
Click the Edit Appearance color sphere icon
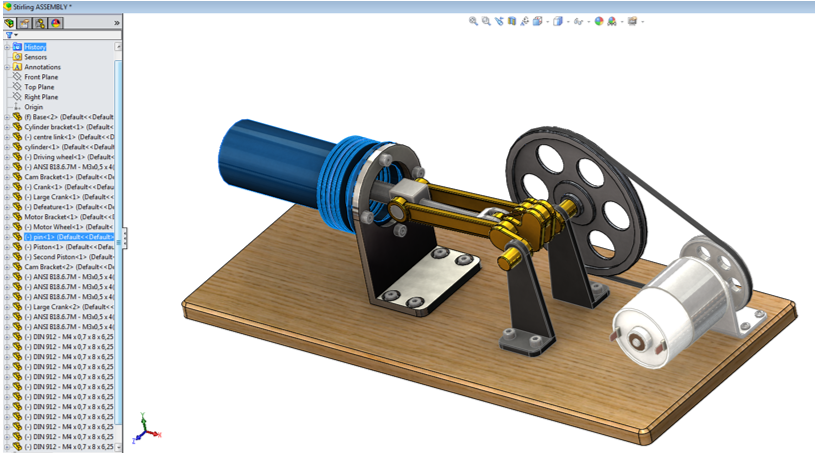pos(599,21)
